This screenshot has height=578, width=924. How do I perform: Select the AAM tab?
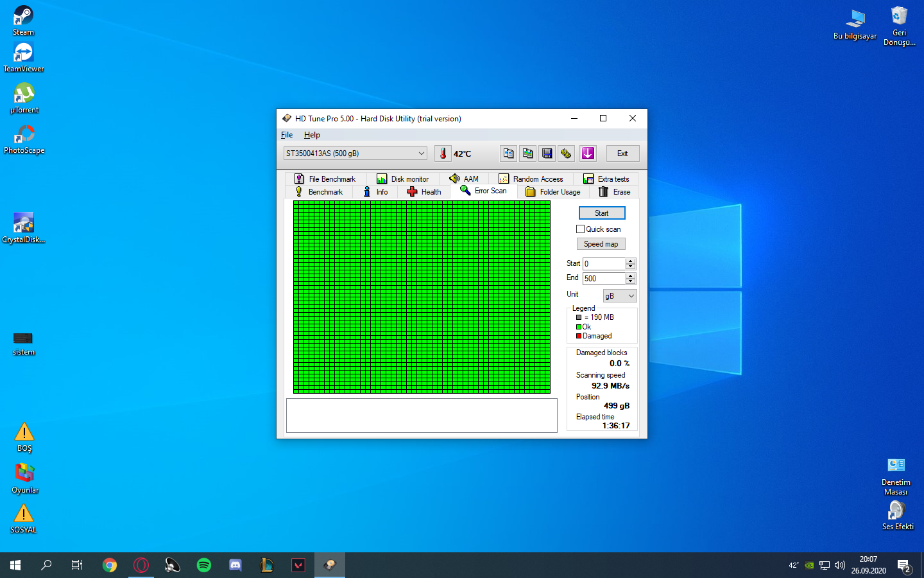point(464,179)
